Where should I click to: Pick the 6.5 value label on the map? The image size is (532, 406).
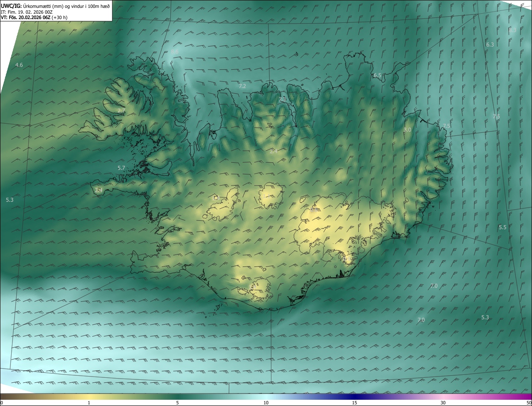tap(377, 75)
